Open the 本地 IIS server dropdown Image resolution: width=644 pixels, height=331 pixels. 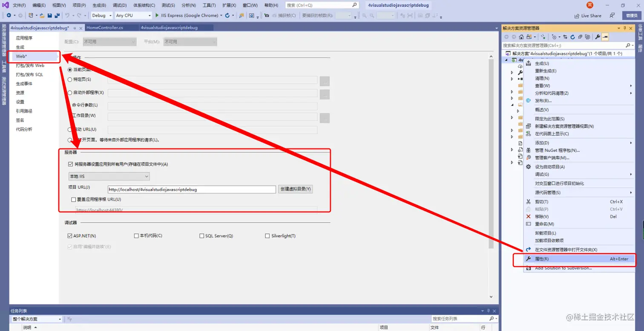109,176
